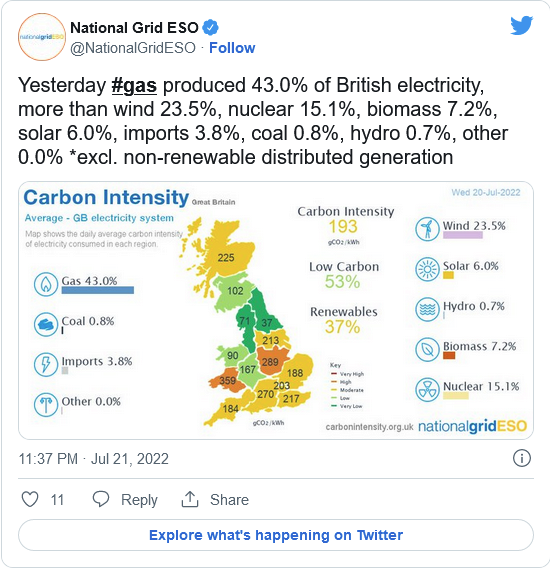Click the Wind turbine icon in the infographic

click(427, 229)
